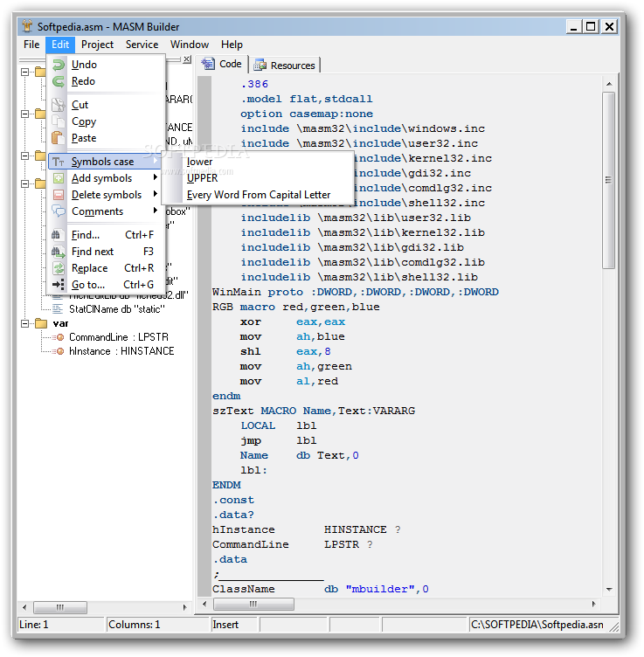Click the var folder icon
Viewport: 644px width, 657px height.
(x=41, y=323)
